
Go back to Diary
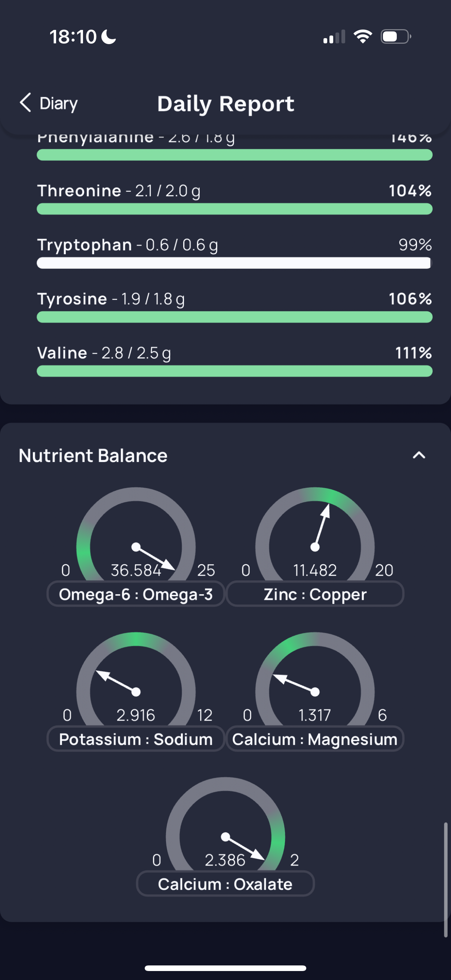[x=49, y=103]
